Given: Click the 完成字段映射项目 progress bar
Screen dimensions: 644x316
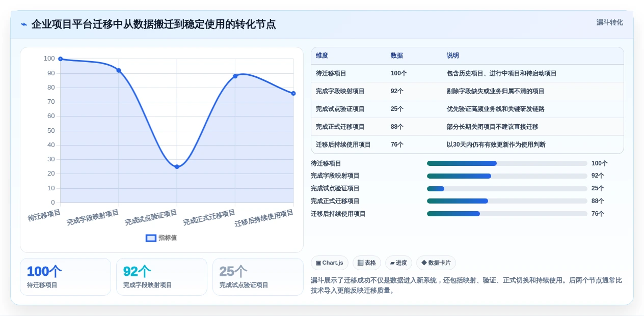Looking at the screenshot, I should pos(507,176).
